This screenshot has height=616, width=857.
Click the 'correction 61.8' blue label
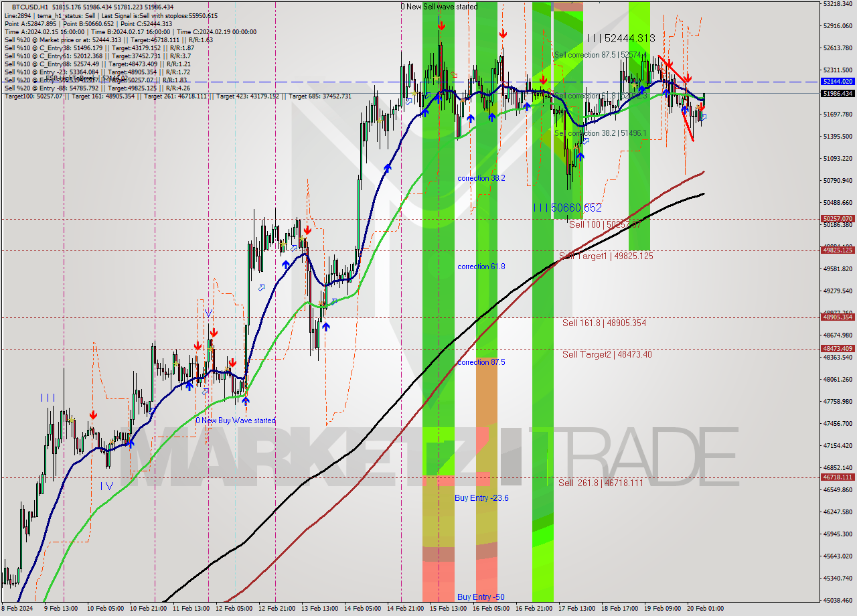click(x=481, y=266)
